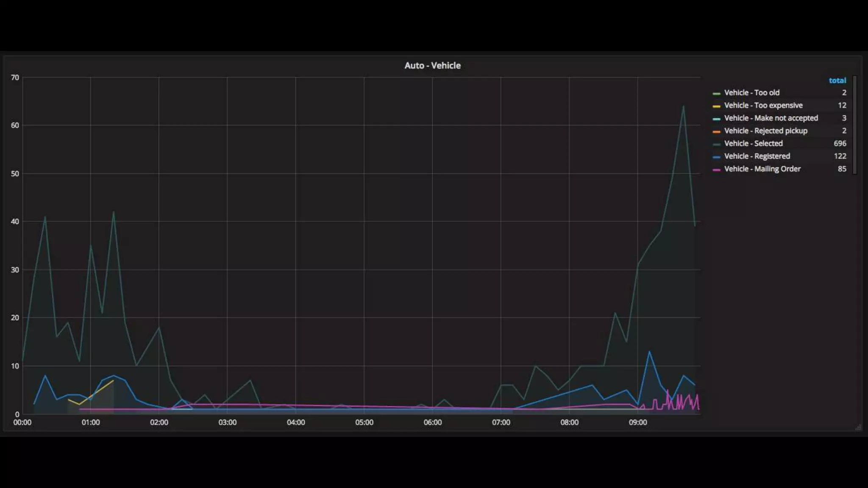
Task: Click the legend's vertical scrollbar
Action: (x=855, y=125)
